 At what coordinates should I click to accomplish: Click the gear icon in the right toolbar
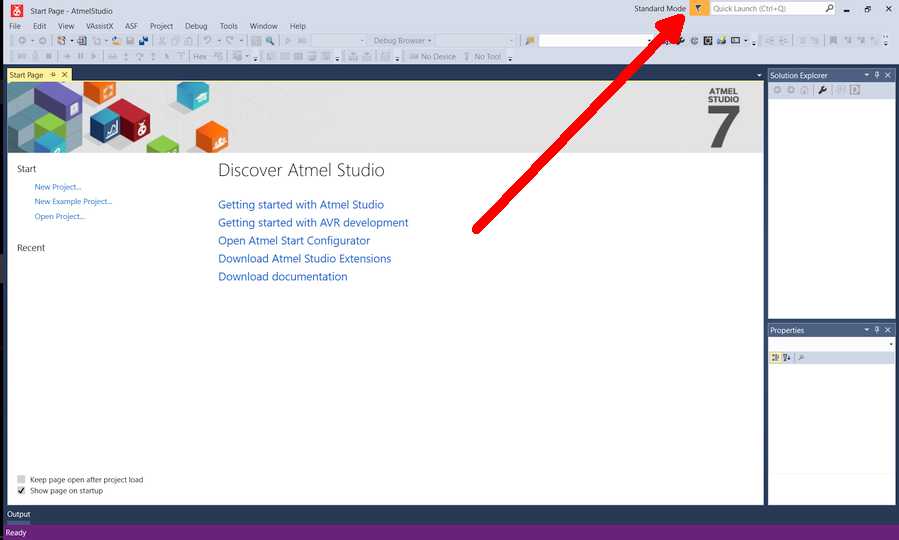pyautogui.click(x=694, y=41)
